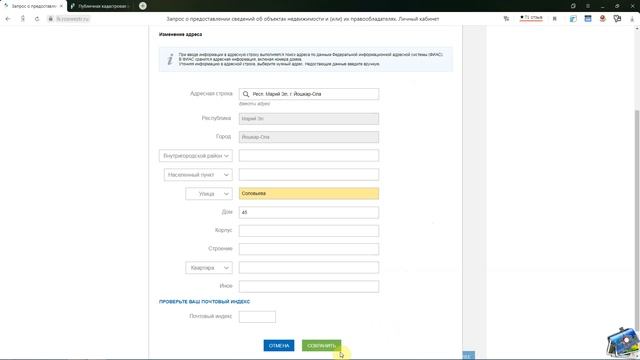The width and height of the screenshot is (640, 360).
Task: Click the Yandex home icon in address bar
Action: (23, 19)
